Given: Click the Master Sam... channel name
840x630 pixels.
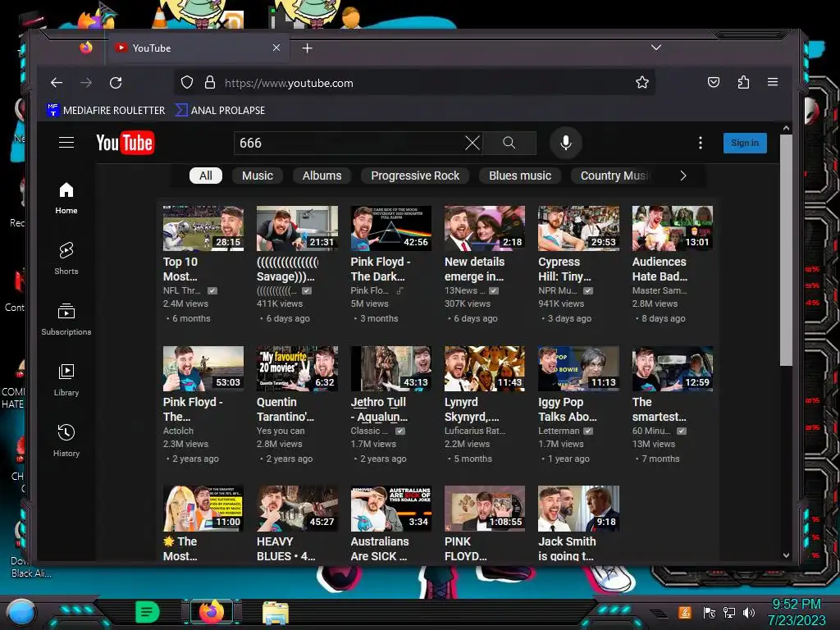Looking at the screenshot, I should (x=659, y=290).
